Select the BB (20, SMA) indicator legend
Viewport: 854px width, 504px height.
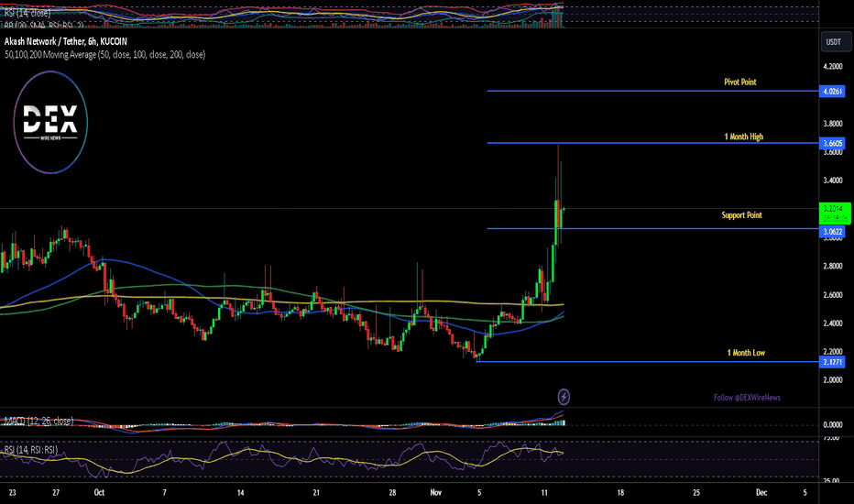tap(44, 25)
